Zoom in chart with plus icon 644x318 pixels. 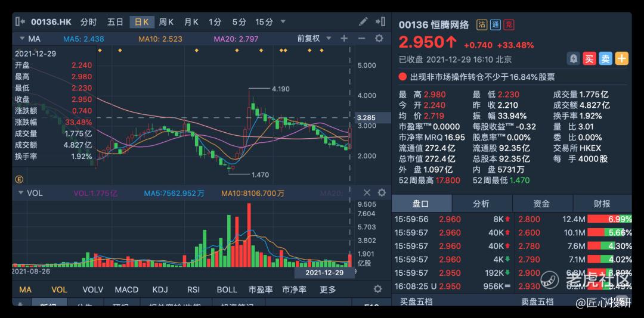click(x=344, y=39)
